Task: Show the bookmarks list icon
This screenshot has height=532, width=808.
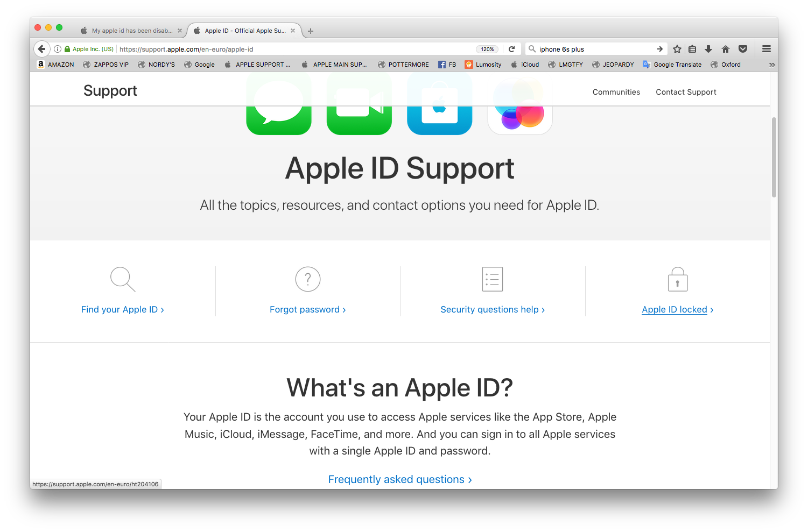Action: (693, 49)
